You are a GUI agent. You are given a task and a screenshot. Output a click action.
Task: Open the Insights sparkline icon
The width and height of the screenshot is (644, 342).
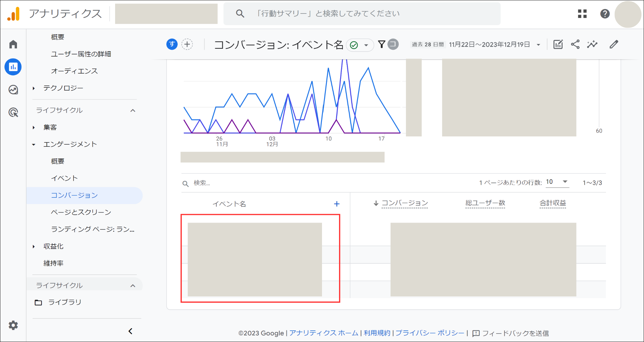tap(592, 44)
